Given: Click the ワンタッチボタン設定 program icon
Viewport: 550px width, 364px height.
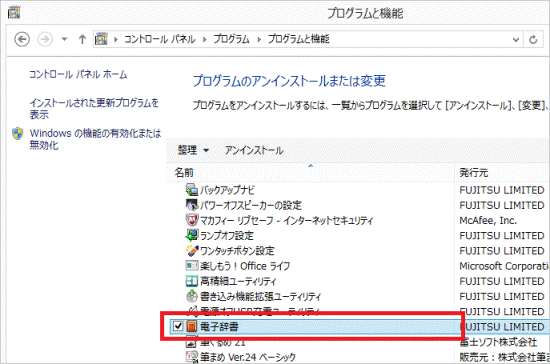Looking at the screenshot, I should 192,250.
